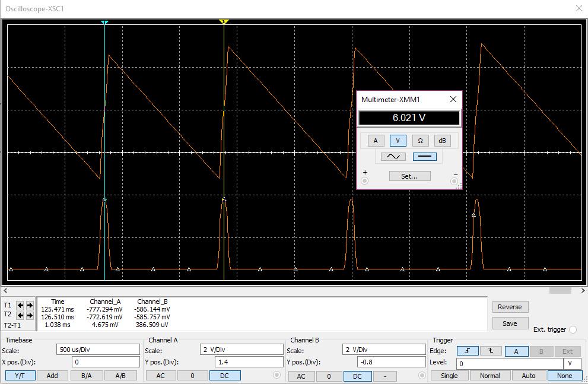This screenshot has width=588, height=384.
Task: Click Channel A Scale 2 V/Div field
Action: [x=241, y=350]
